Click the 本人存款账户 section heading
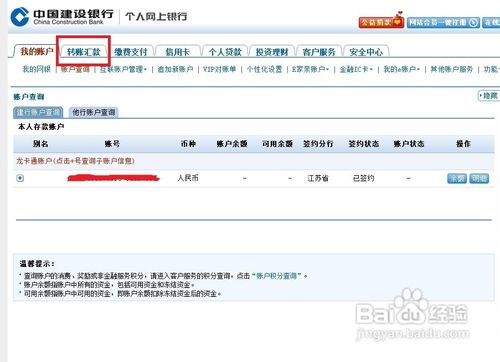500x362 pixels. pyautogui.click(x=41, y=127)
